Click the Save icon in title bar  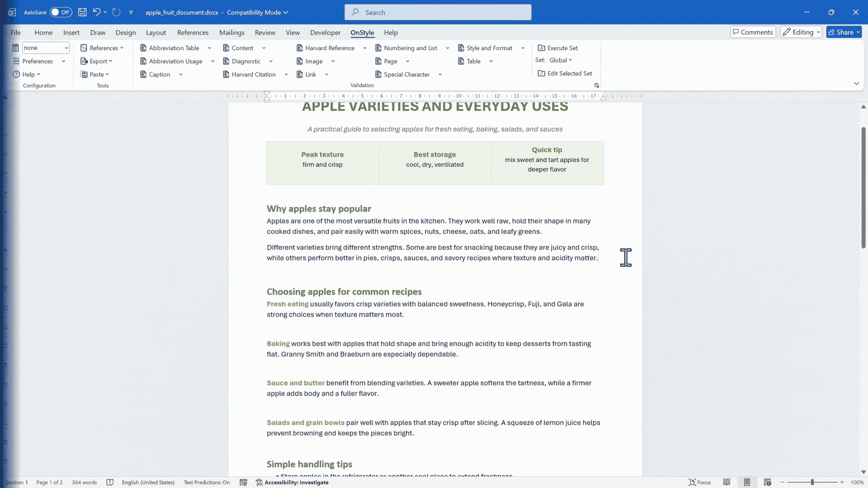tap(82, 12)
